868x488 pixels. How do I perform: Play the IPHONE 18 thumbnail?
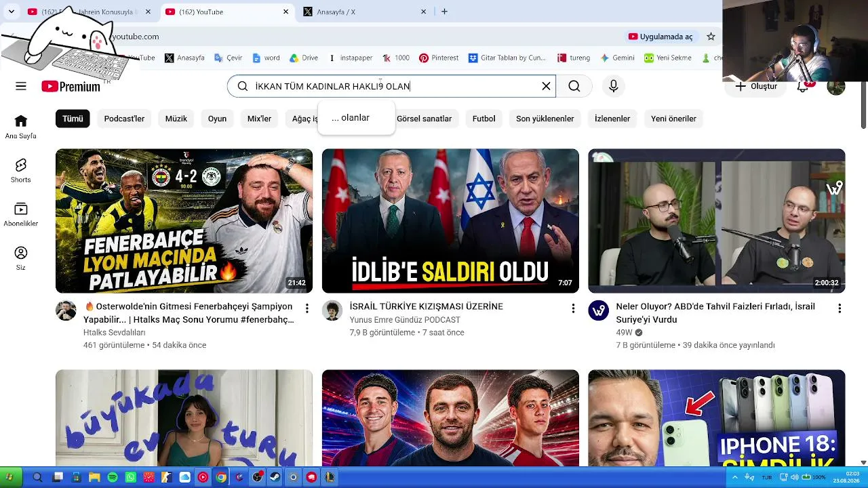click(x=717, y=418)
